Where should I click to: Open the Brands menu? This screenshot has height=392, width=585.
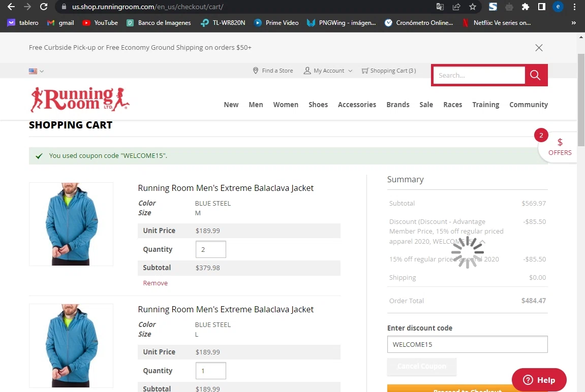[398, 105]
